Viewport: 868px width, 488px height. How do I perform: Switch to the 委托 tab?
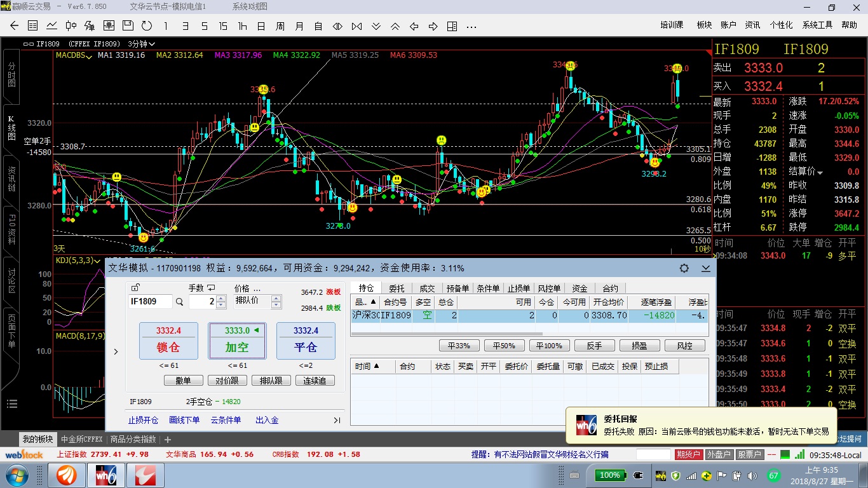tap(397, 288)
